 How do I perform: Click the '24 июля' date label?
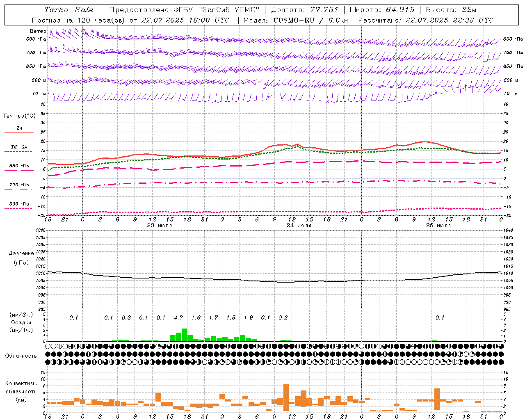tap(299, 226)
